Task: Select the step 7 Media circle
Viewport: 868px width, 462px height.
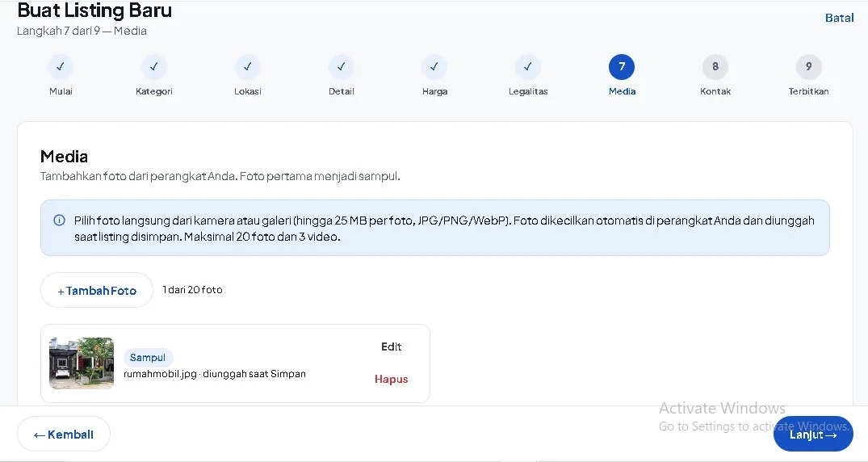Action: point(622,67)
